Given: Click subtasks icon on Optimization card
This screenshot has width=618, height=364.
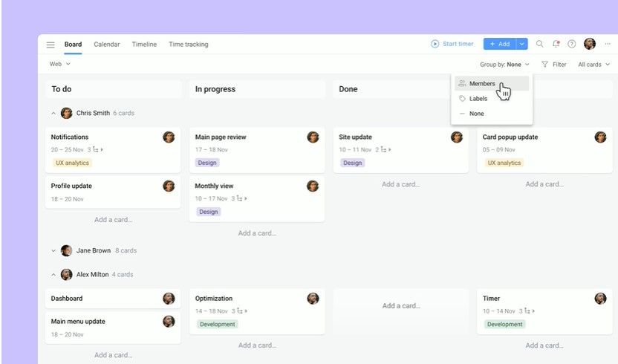Looking at the screenshot, I should [x=239, y=311].
